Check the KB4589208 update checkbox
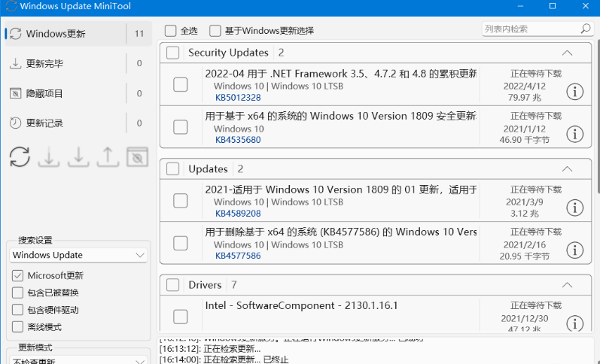The height and width of the screenshot is (364, 600). (180, 201)
